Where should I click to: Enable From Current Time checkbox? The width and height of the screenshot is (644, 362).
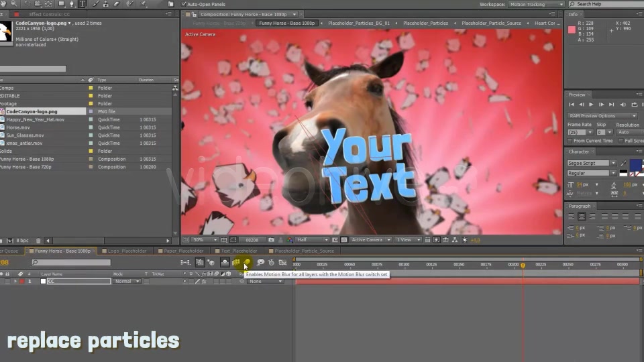[570, 141]
